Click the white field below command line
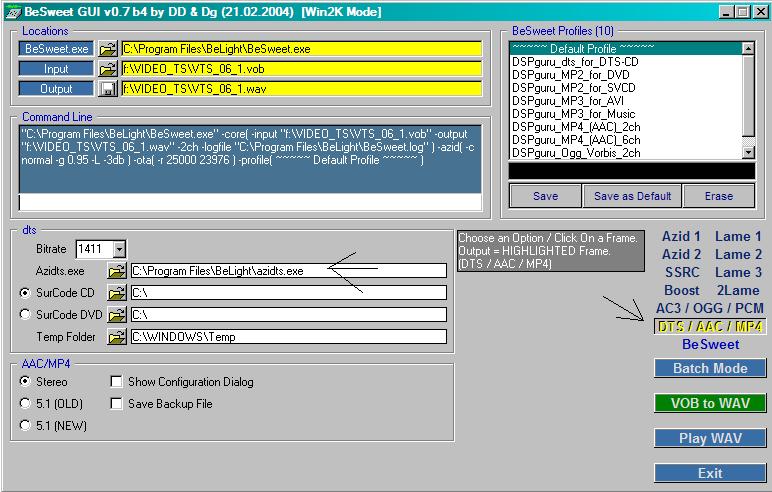Image resolution: width=772 pixels, height=492 pixels. [x=250, y=202]
